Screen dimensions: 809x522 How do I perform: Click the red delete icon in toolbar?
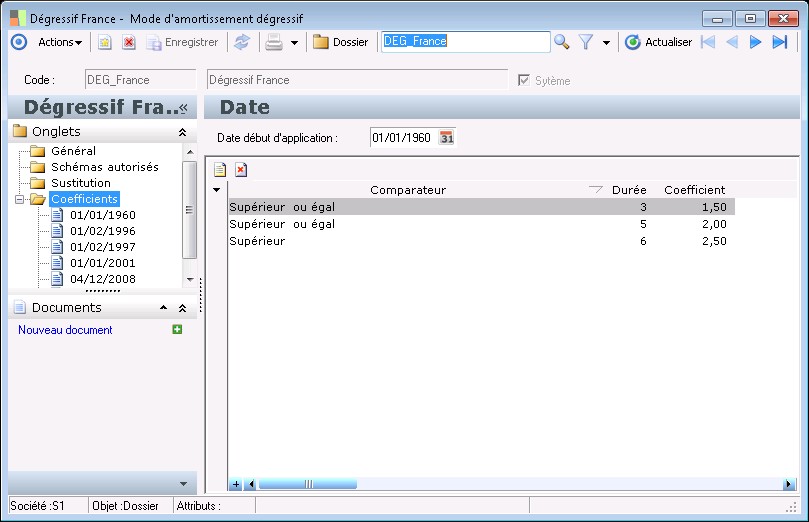[x=129, y=42]
